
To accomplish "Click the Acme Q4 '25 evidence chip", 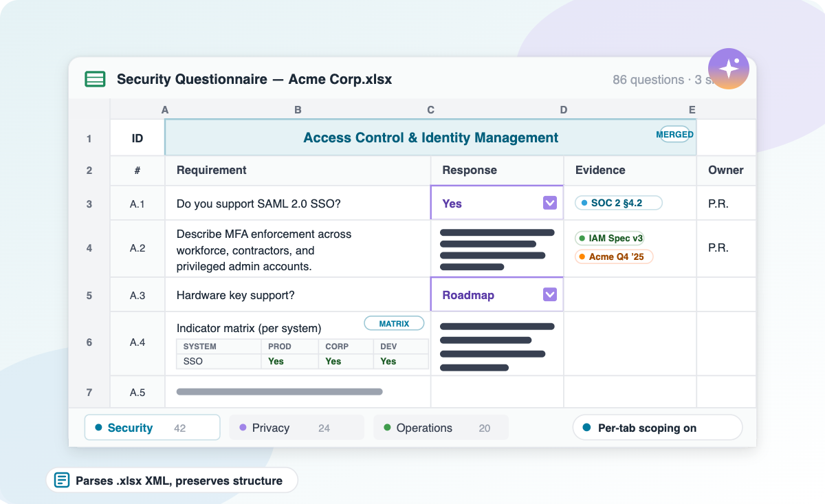I will [614, 256].
